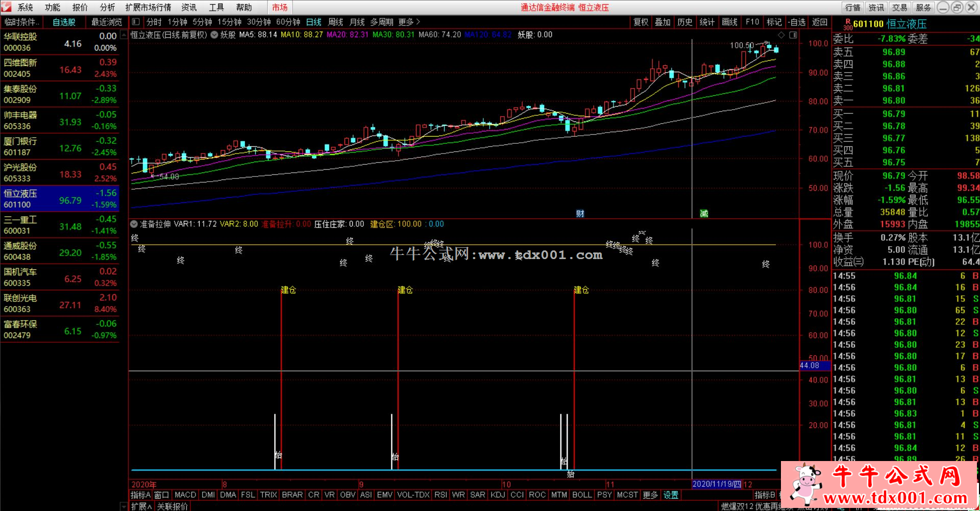980x511 pixels.
Task: Open the 复权 dropdown
Action: 641,22
